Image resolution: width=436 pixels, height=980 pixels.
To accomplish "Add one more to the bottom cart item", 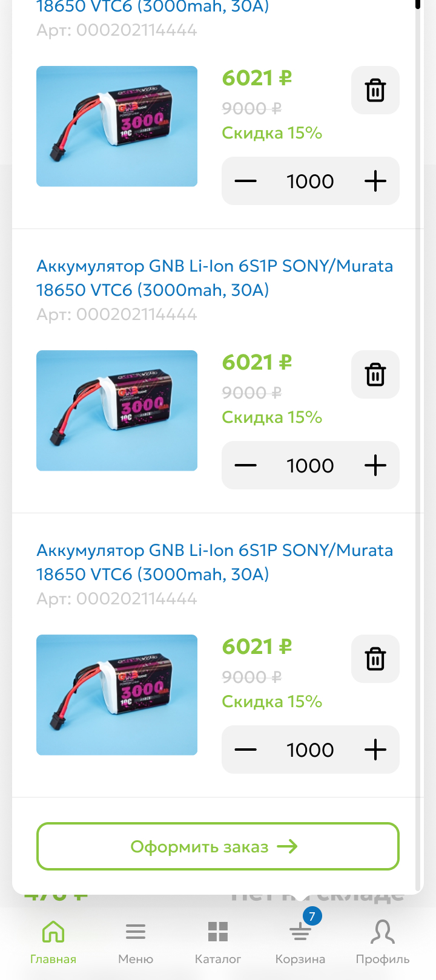I will [x=375, y=750].
